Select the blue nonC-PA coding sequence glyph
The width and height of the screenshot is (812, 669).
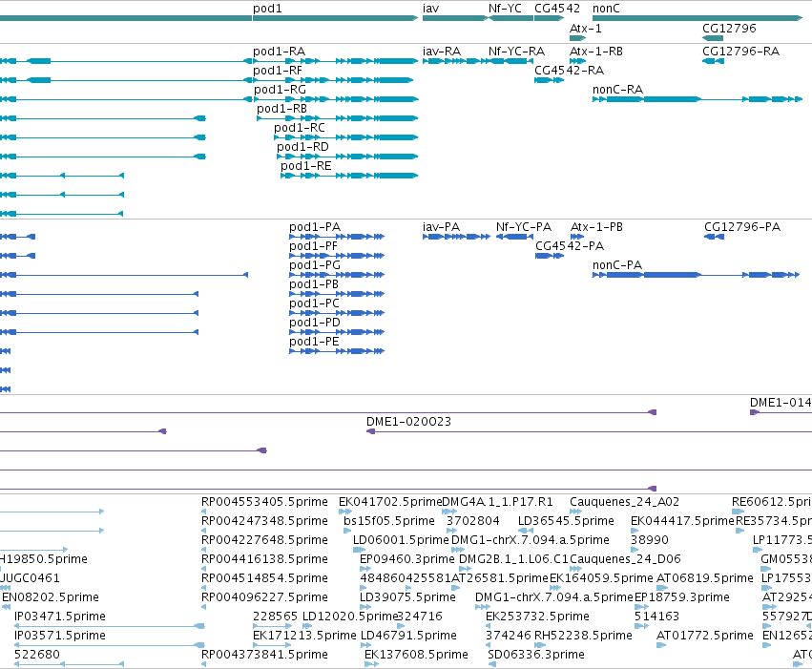pos(697,275)
